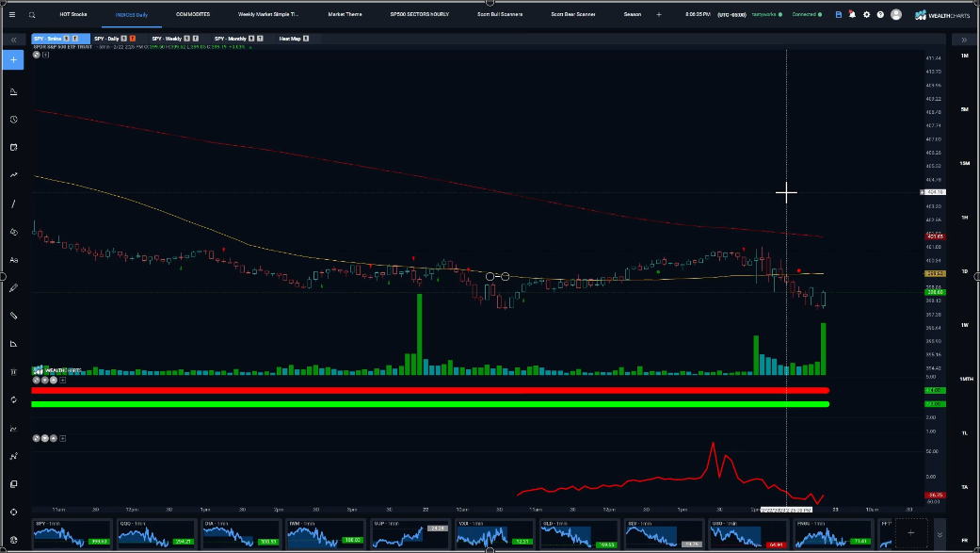980x553 pixels.
Task: Click the round icon under the SPY chart title
Action: [x=37, y=55]
